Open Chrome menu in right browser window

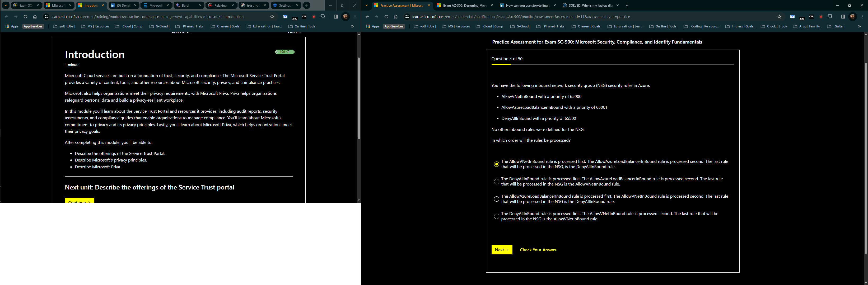pos(862,16)
